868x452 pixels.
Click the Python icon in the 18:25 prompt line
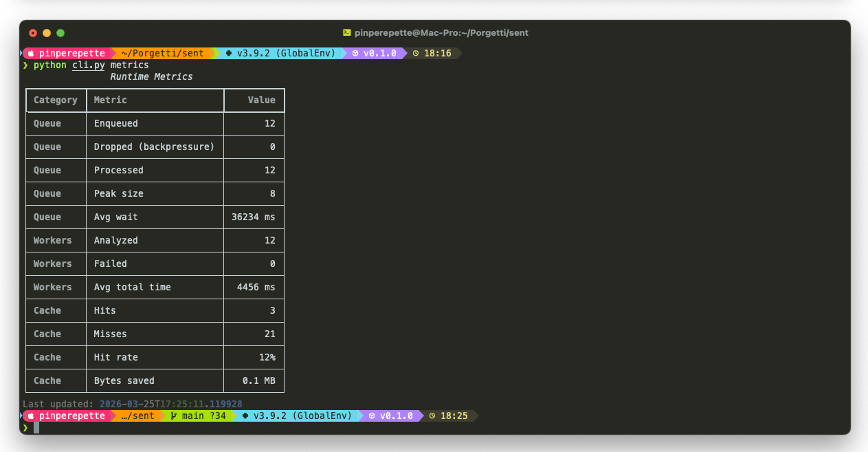[245, 416]
